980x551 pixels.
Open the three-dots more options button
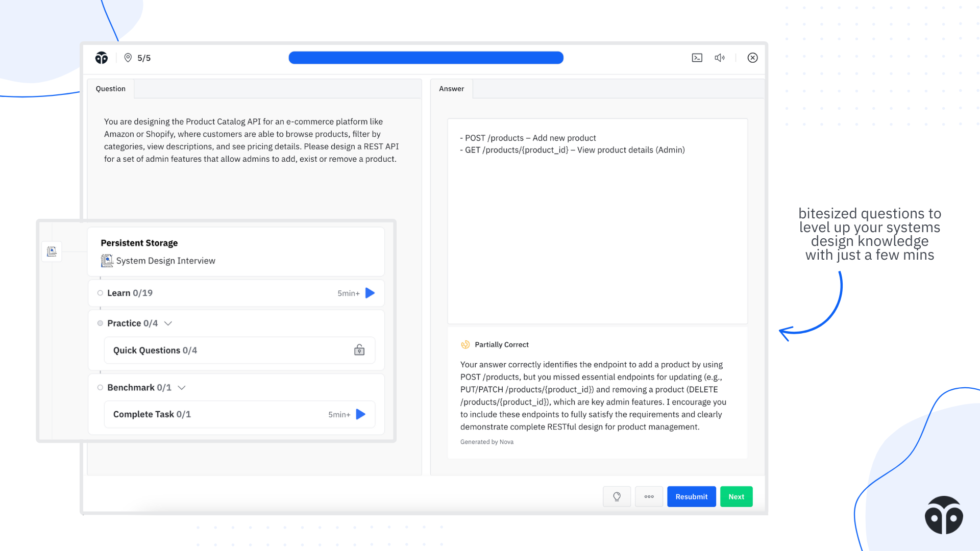click(x=649, y=496)
